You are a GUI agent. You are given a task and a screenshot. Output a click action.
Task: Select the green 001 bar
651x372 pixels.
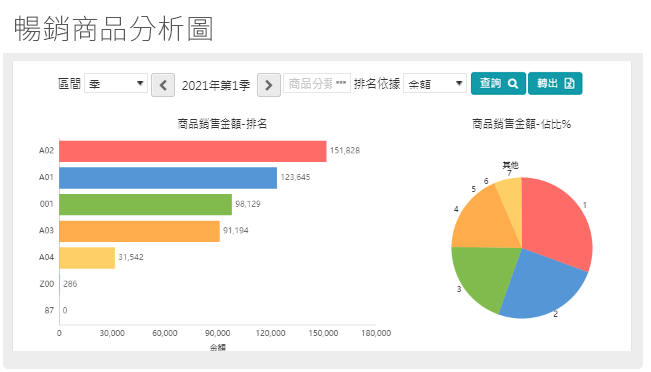pyautogui.click(x=145, y=204)
